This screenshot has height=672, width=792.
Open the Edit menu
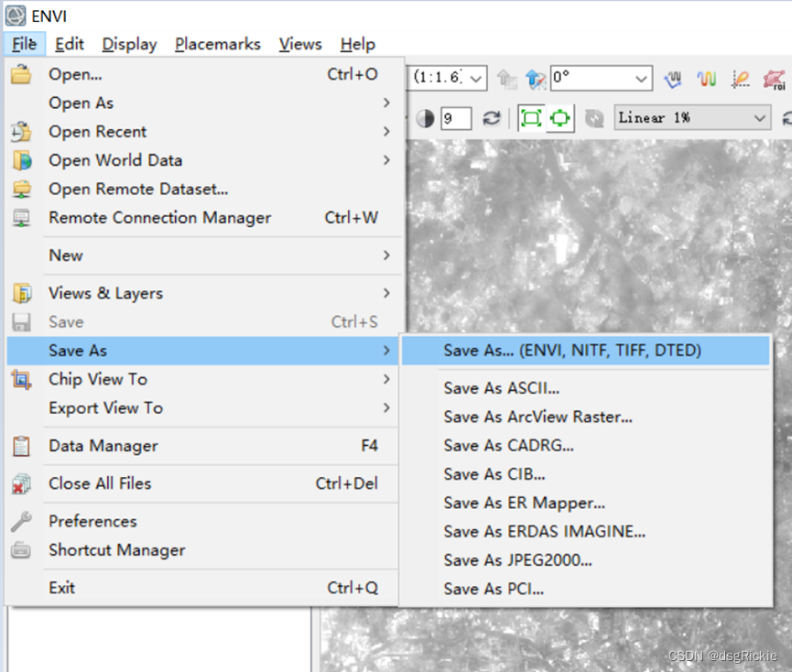pos(70,44)
